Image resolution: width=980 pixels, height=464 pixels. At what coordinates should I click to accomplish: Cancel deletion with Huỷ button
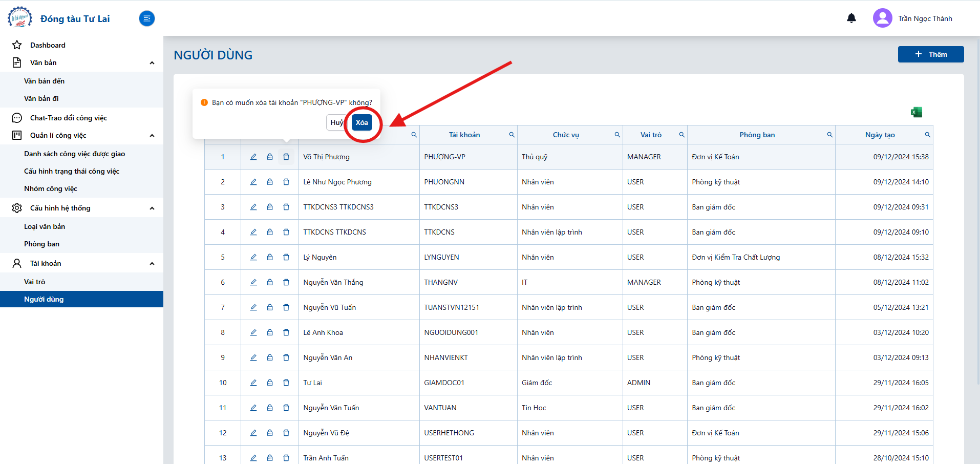coord(336,122)
